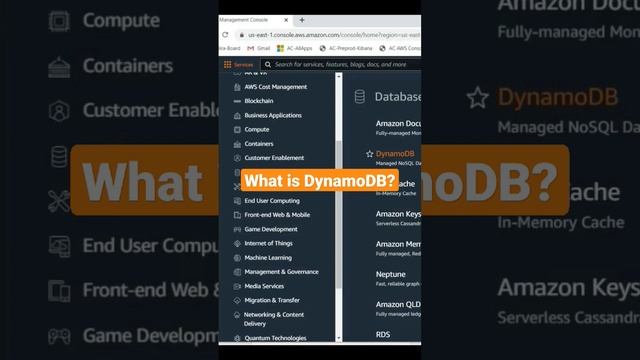
Task: Click the services list scrollbar thumb
Action: pyautogui.click(x=339, y=214)
